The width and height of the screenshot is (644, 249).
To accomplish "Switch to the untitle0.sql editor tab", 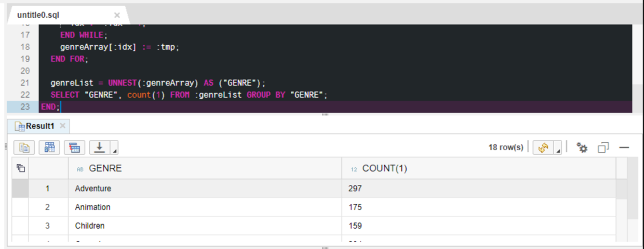I will (38, 15).
